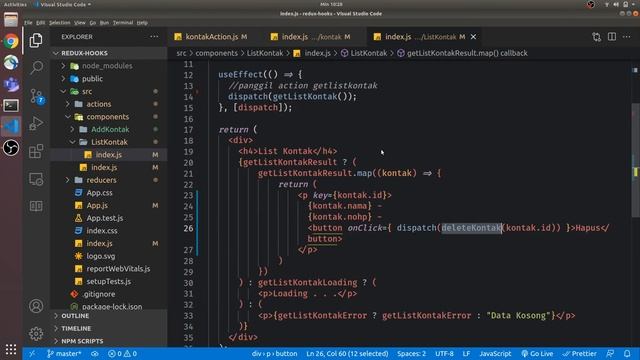Start Go Live server

tap(537, 354)
